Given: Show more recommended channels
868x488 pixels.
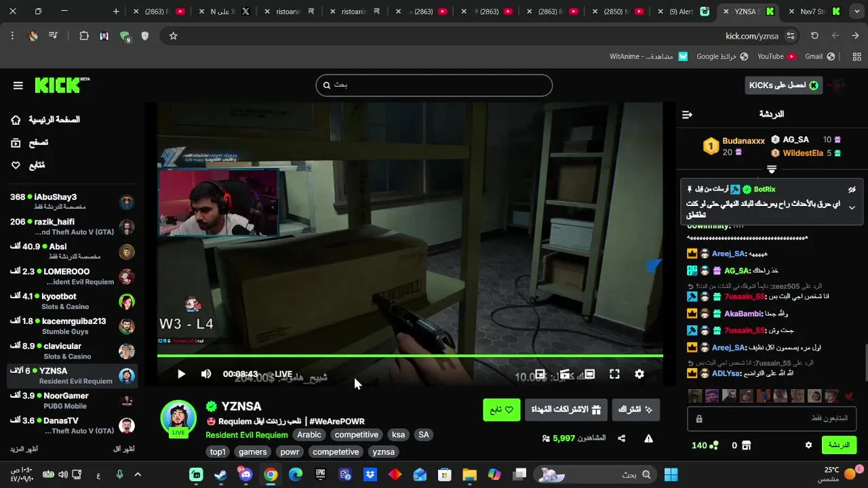Looking at the screenshot, I should pos(24,449).
